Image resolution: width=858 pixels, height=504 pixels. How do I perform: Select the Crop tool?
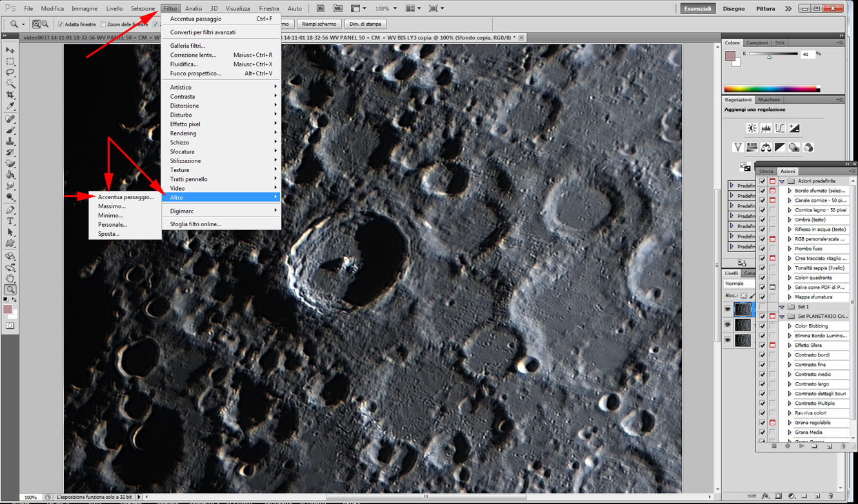point(10,95)
